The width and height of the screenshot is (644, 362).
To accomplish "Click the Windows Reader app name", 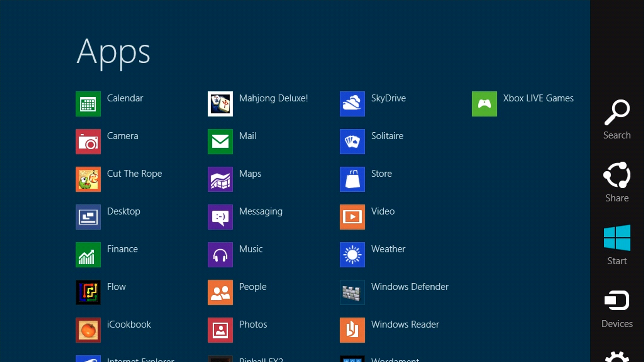I will click(405, 325).
